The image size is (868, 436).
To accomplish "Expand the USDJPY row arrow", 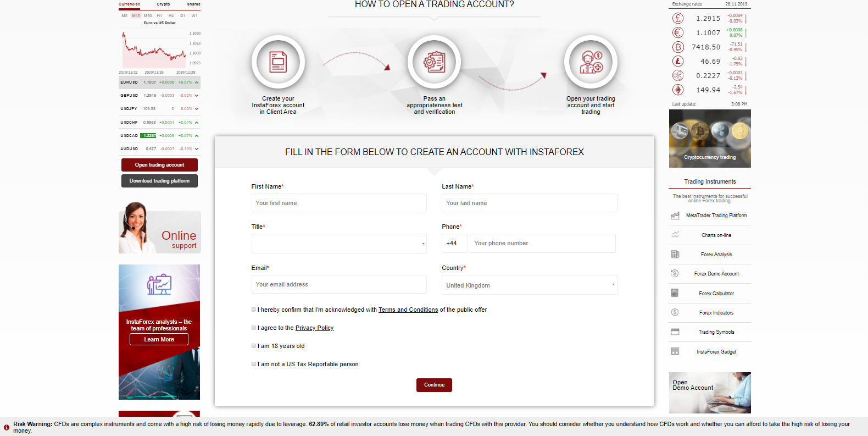I will pyautogui.click(x=197, y=109).
